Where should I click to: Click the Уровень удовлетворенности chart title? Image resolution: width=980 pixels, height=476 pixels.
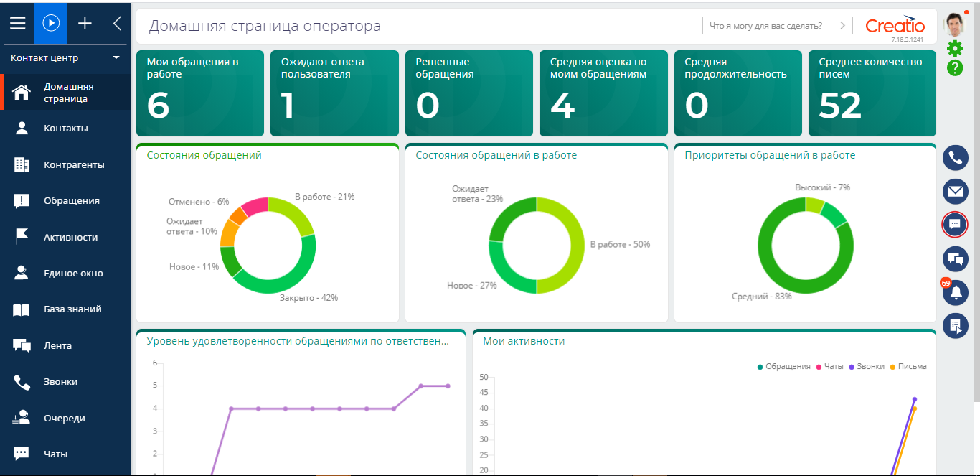click(298, 341)
